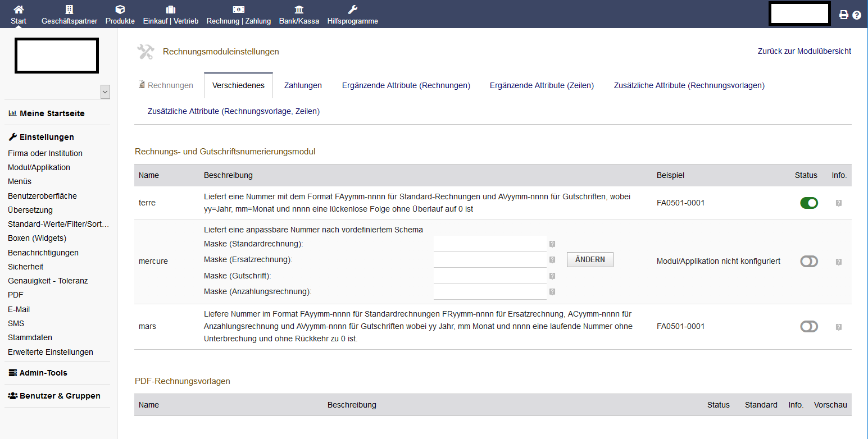Click the 'Modul/Applikation nicht konfiguriert' text
Viewport: 868px width, 439px height.
click(719, 262)
